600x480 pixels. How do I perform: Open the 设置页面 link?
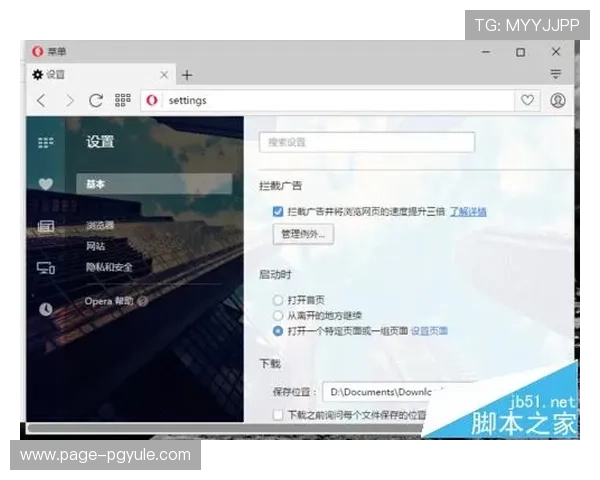pyautogui.click(x=429, y=331)
